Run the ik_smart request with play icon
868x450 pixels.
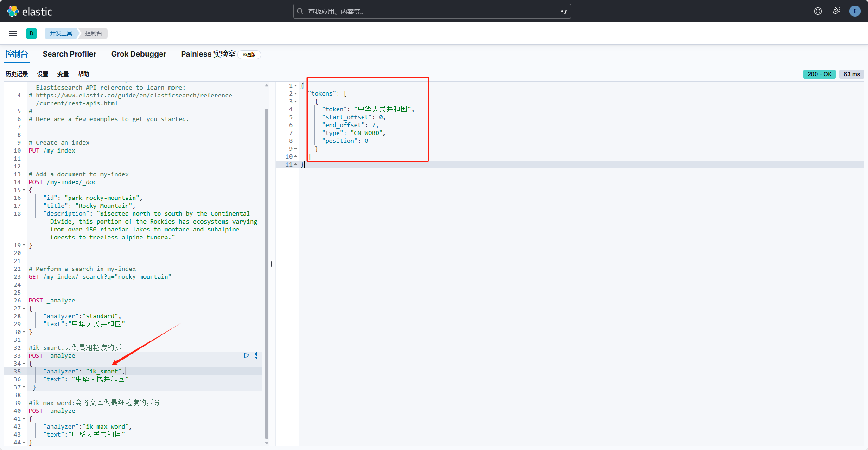pos(247,355)
